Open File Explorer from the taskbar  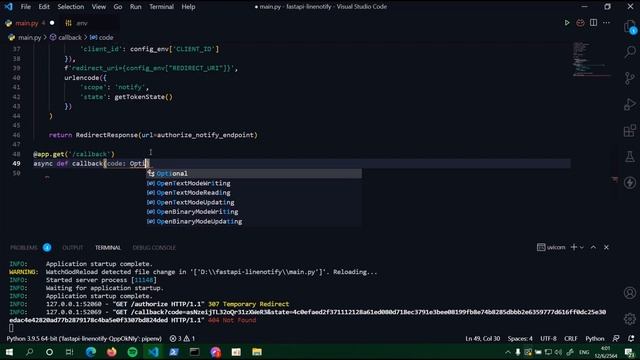tap(257, 352)
